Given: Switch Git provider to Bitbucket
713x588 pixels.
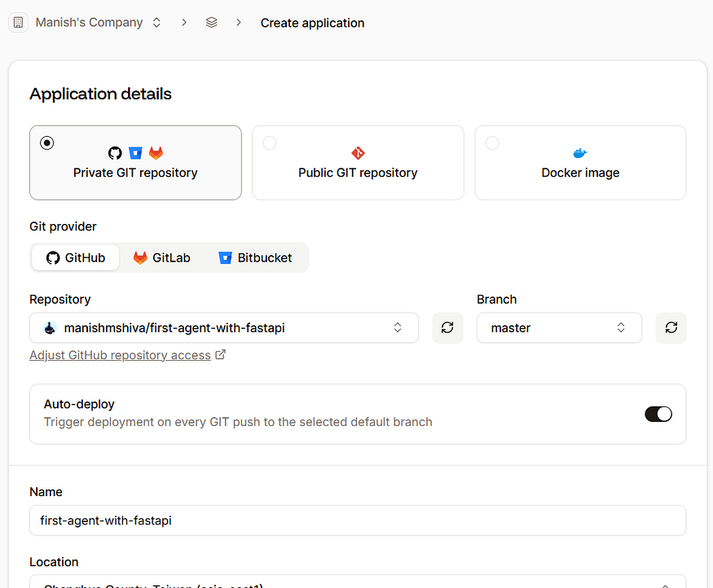Looking at the screenshot, I should tap(256, 257).
